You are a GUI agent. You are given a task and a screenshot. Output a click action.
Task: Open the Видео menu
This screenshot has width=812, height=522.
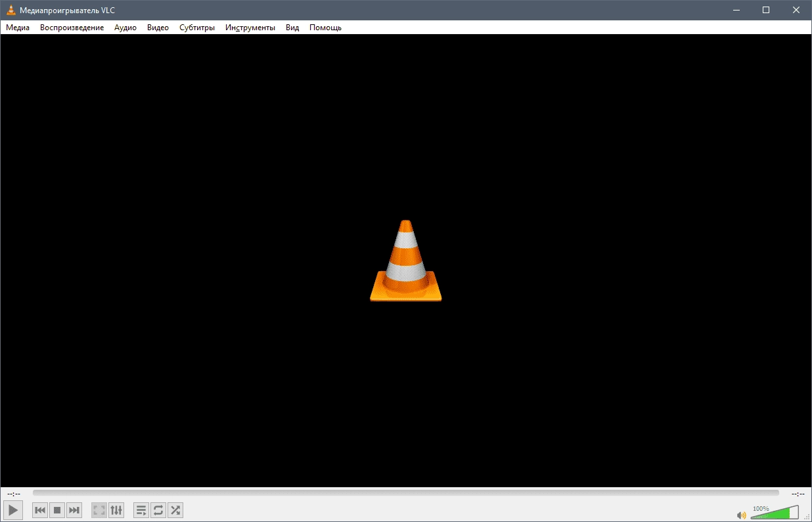coord(158,28)
